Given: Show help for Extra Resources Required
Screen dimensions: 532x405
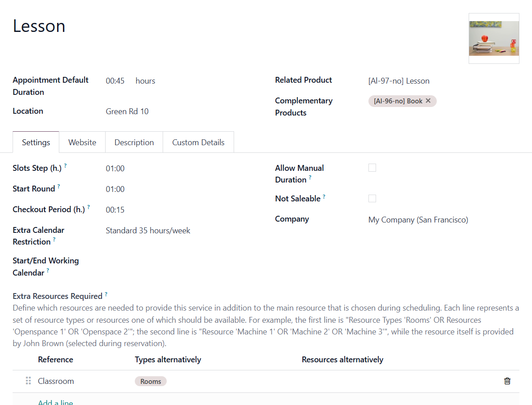Looking at the screenshot, I should pyautogui.click(x=106, y=294).
